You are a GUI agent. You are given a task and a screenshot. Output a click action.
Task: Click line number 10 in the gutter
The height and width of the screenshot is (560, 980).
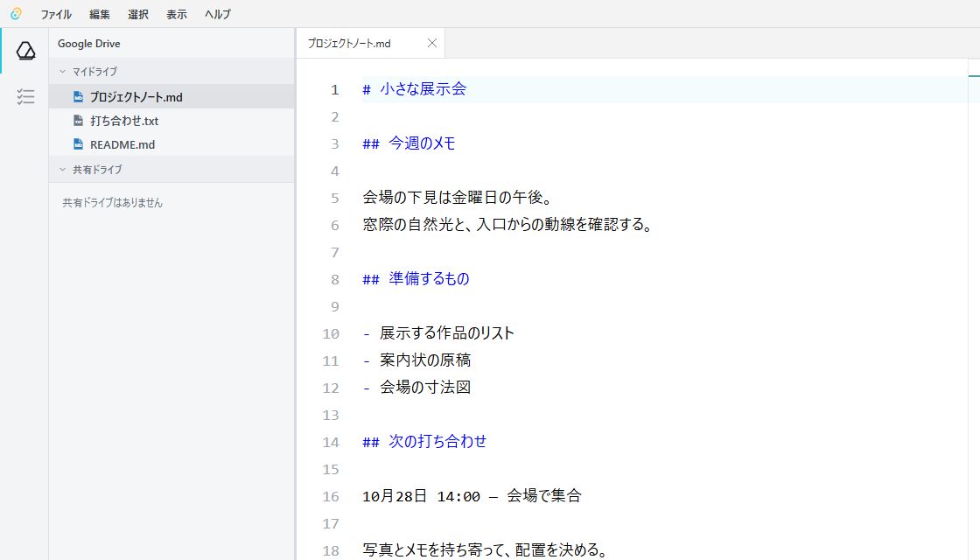(331, 333)
